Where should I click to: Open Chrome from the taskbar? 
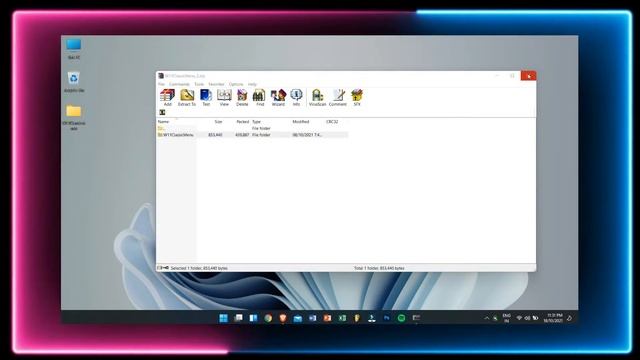click(x=268, y=318)
